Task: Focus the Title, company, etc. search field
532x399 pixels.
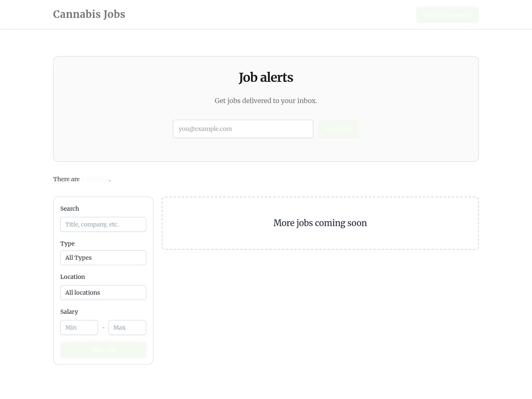Action: click(103, 224)
